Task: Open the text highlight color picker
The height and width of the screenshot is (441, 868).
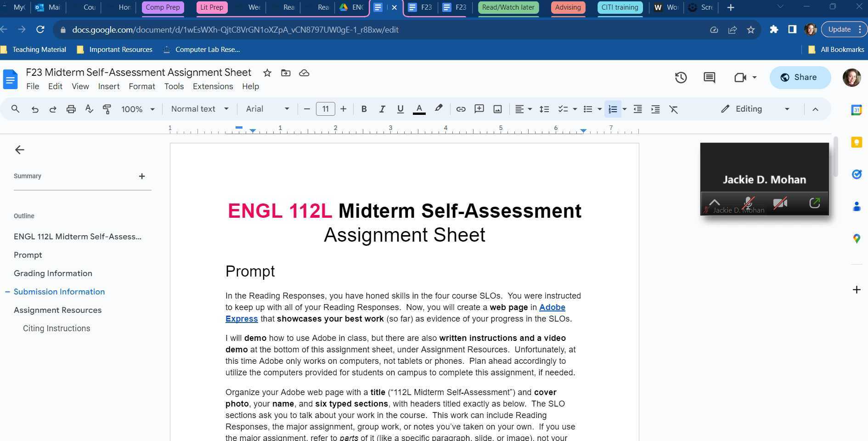Action: click(x=438, y=109)
